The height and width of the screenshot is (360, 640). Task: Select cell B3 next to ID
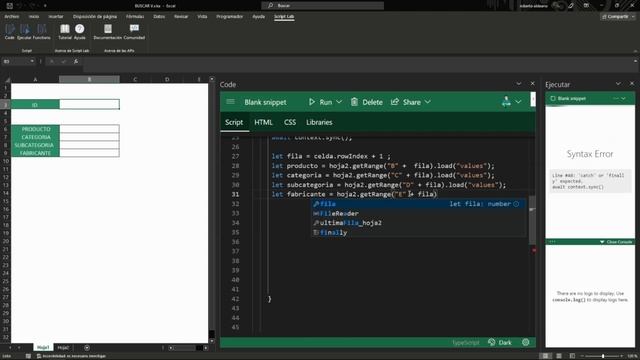[x=89, y=104]
